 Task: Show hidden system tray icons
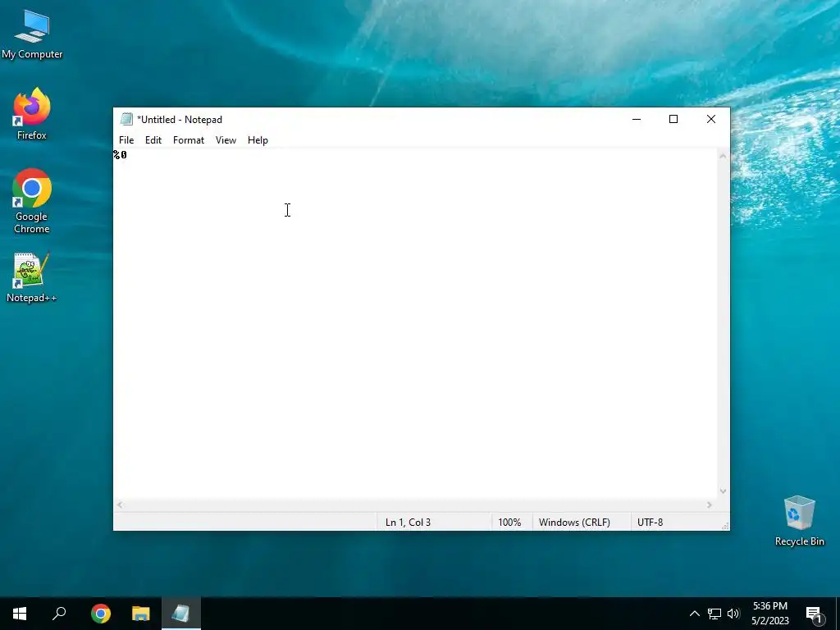694,614
